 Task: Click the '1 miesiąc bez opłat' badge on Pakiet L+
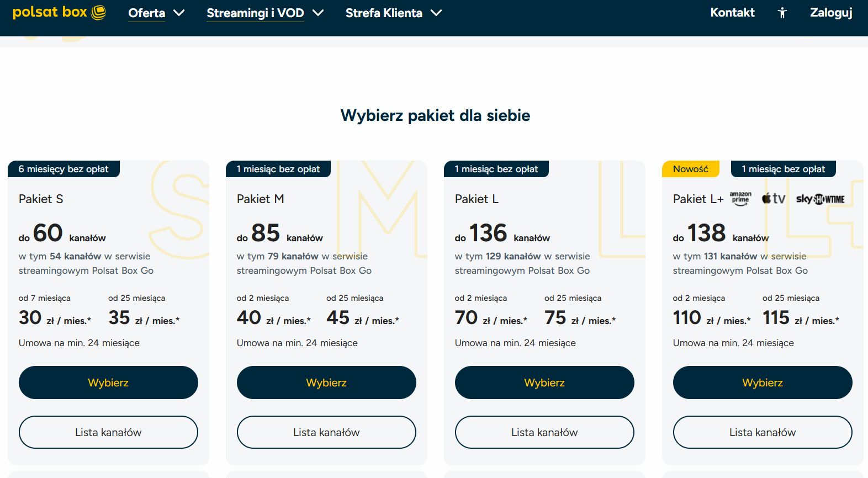pyautogui.click(x=783, y=169)
